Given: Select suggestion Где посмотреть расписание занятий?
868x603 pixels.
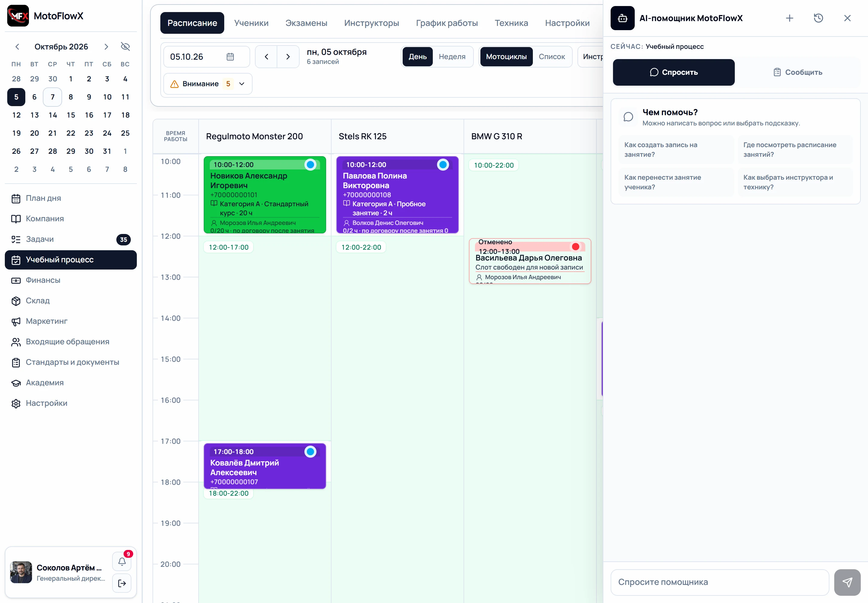Looking at the screenshot, I should [795, 150].
